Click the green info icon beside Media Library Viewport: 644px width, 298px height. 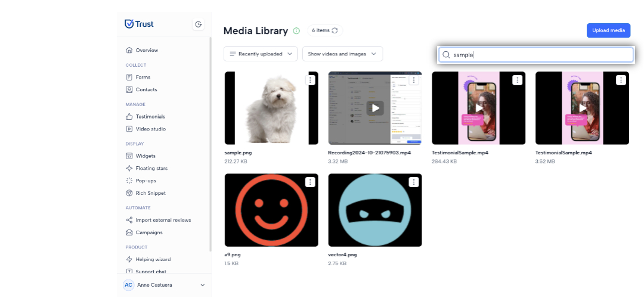tap(296, 31)
